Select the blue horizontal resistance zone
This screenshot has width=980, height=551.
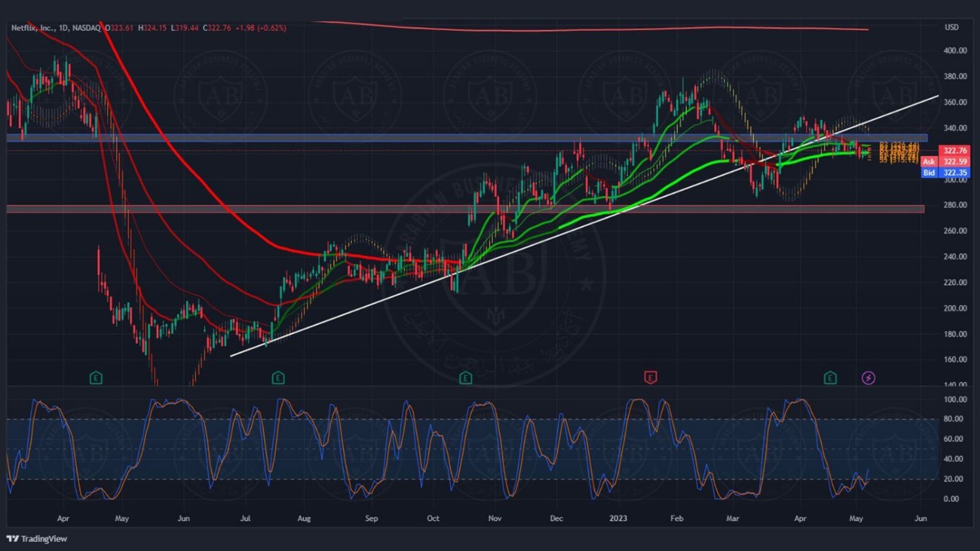click(466, 138)
